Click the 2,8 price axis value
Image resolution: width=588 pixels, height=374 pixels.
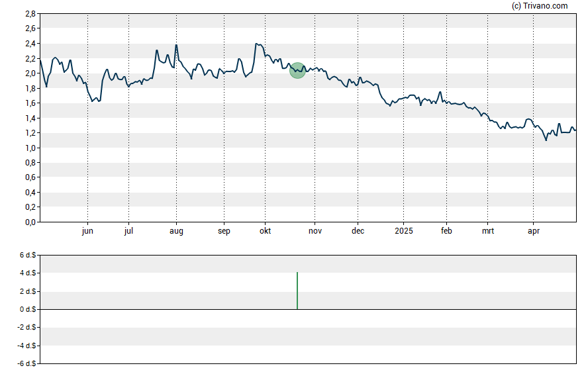pos(30,14)
